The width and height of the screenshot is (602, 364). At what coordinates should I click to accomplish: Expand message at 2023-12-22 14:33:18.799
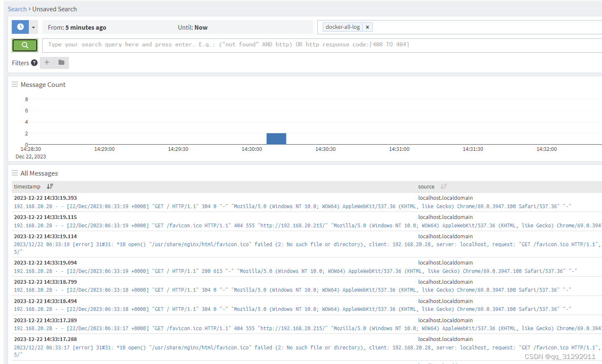point(46,282)
